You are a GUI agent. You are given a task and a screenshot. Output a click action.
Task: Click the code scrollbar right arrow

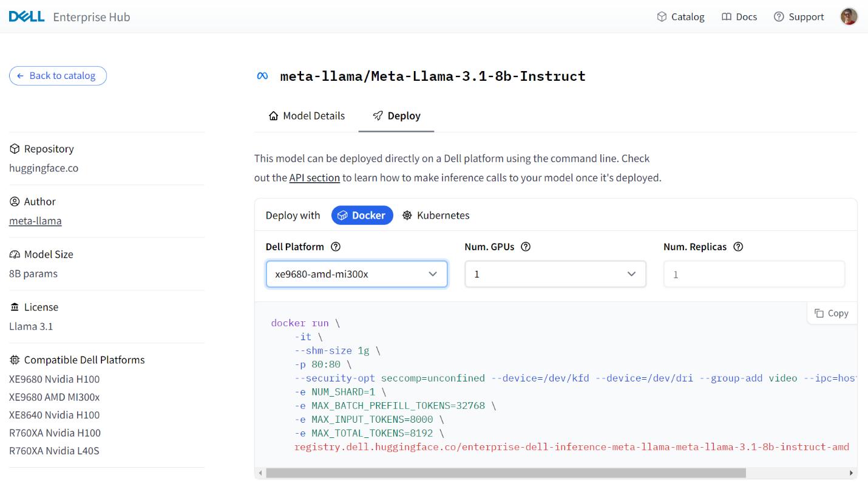tap(851, 473)
